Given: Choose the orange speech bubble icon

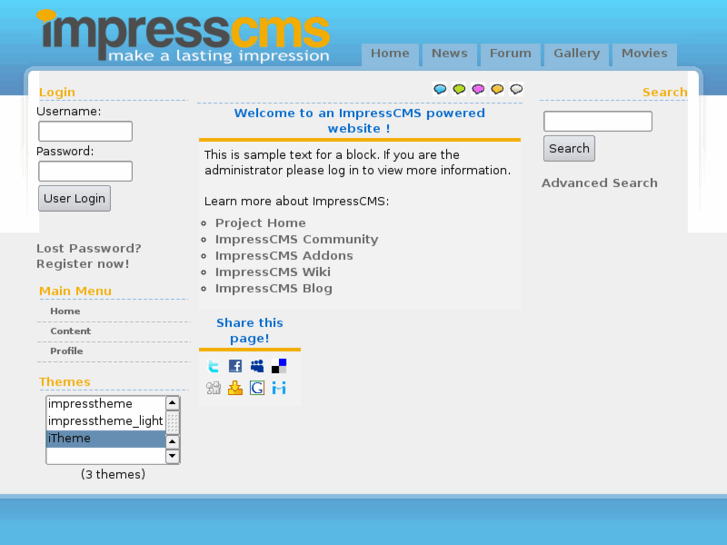Looking at the screenshot, I should (x=497, y=89).
